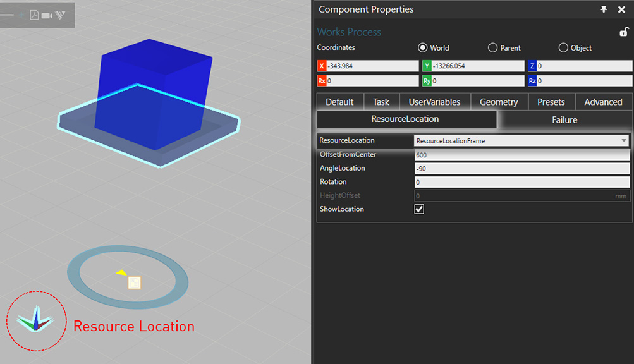
Task: Select the resource location ring on the floor
Action: click(x=127, y=277)
